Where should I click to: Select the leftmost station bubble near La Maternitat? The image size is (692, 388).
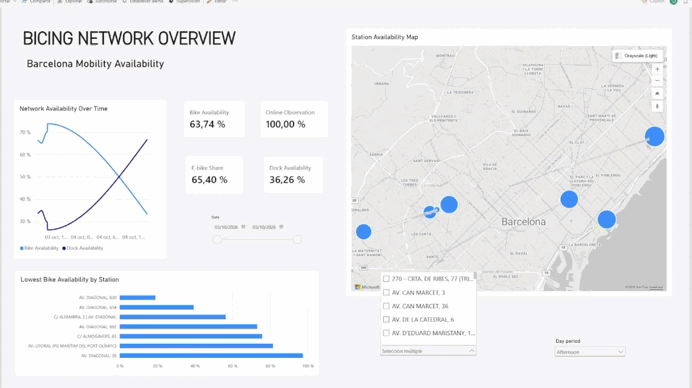pos(364,232)
